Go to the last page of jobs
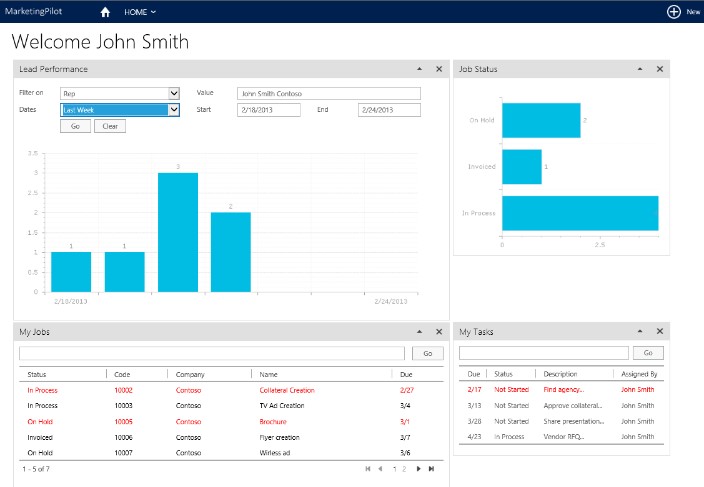Screen dimensions: 704x487 pyautogui.click(x=431, y=468)
